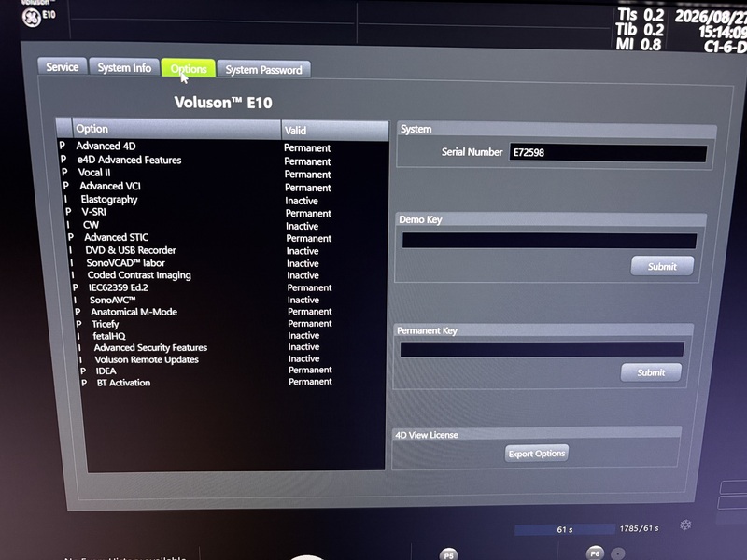Screen dimensions: 747x560
Task: Click the Serial Number field
Action: click(608, 153)
